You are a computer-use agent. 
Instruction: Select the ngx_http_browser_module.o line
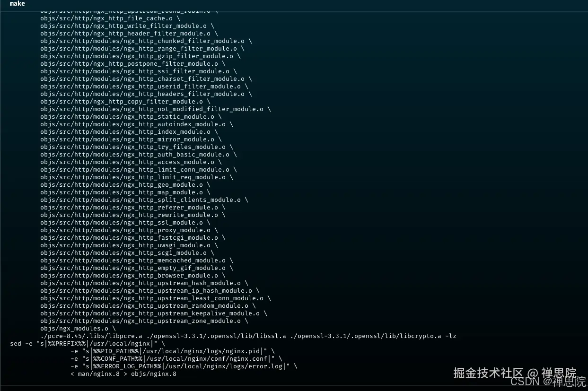click(x=132, y=276)
